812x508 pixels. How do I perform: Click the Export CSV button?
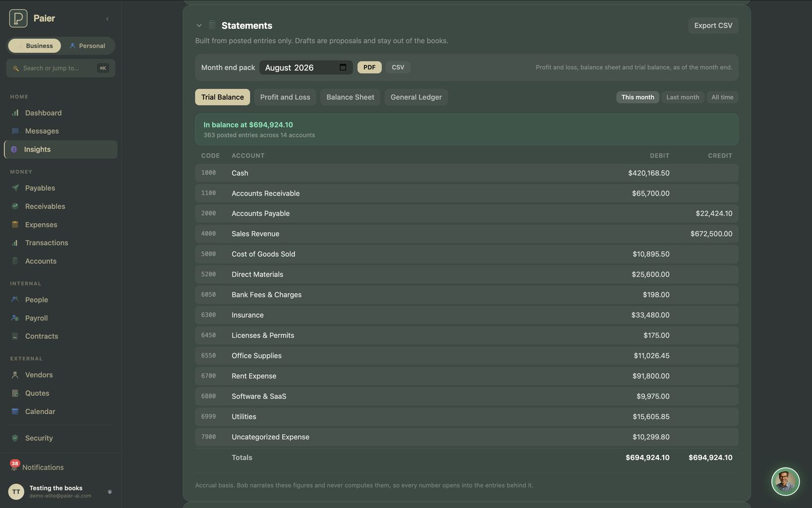coord(713,25)
